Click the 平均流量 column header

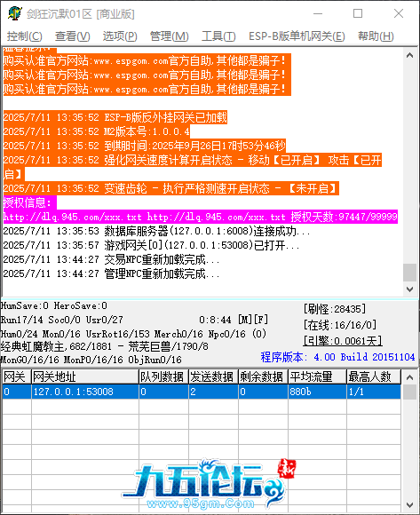coord(317,376)
